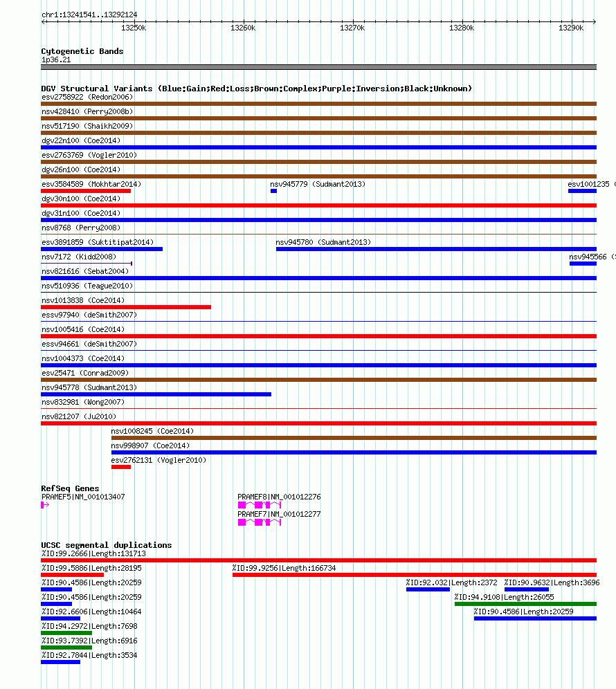The height and width of the screenshot is (689, 616).
Task: Open nsv821616 (Sebat2004) variant
Action: [319, 278]
